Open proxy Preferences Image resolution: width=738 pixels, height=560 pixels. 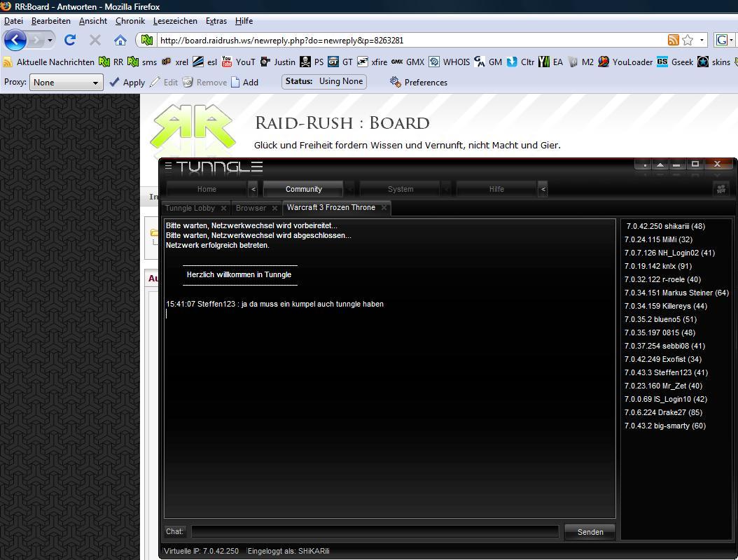[418, 82]
